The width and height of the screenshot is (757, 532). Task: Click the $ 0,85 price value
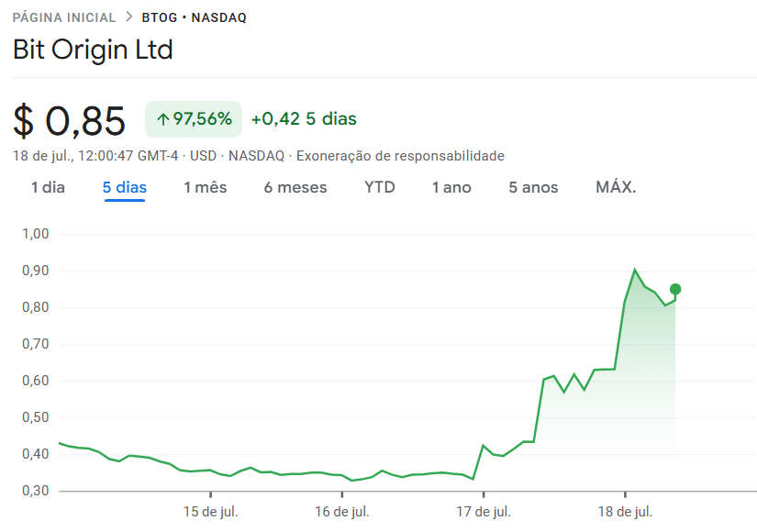coord(69,121)
